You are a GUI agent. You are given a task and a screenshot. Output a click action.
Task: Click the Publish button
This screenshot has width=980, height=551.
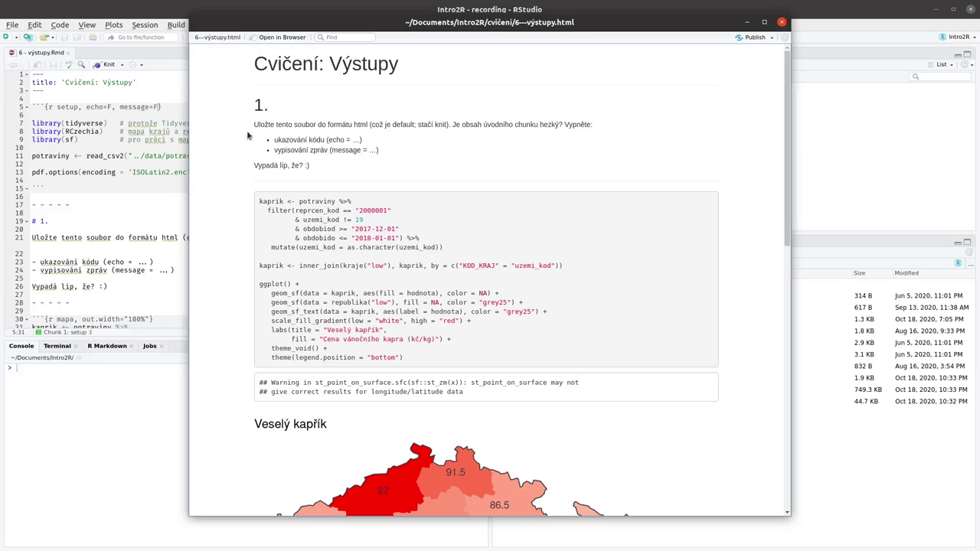[x=750, y=37]
